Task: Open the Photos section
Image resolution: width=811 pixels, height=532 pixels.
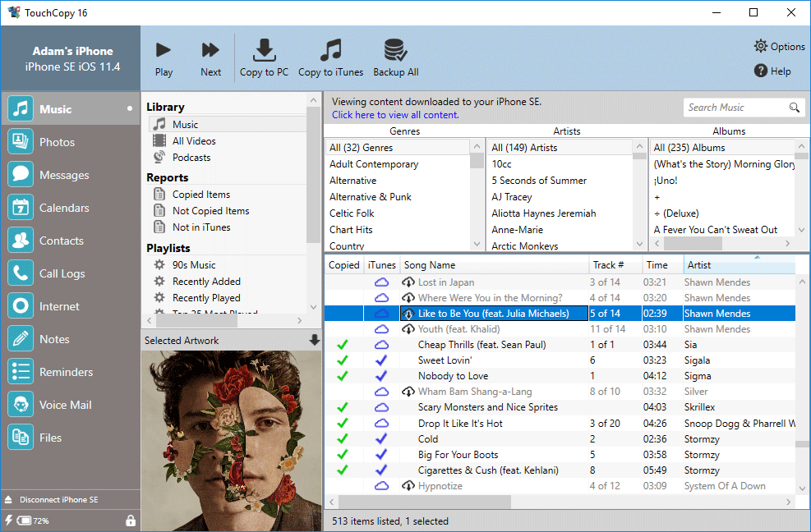Action: pyautogui.click(x=71, y=142)
